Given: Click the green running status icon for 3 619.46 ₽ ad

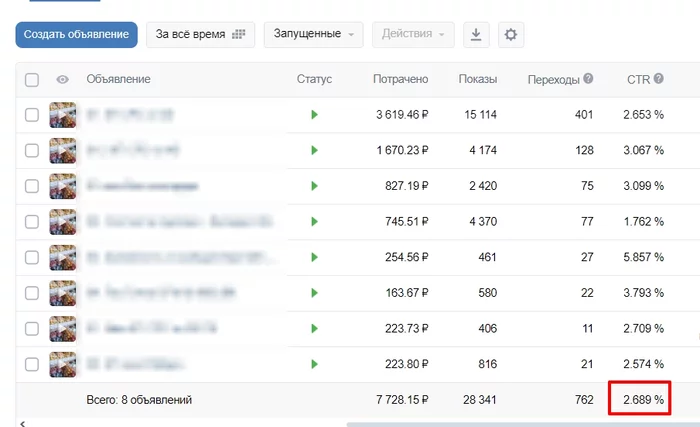Looking at the screenshot, I should click(x=314, y=115).
